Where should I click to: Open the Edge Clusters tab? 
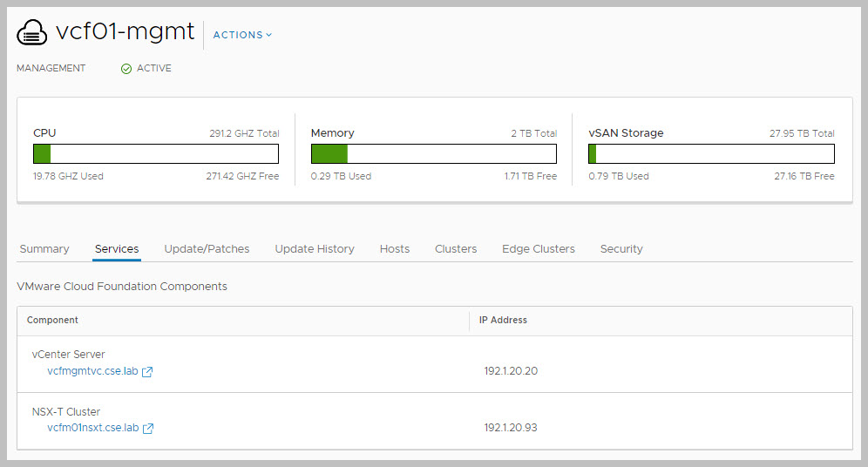click(x=539, y=249)
